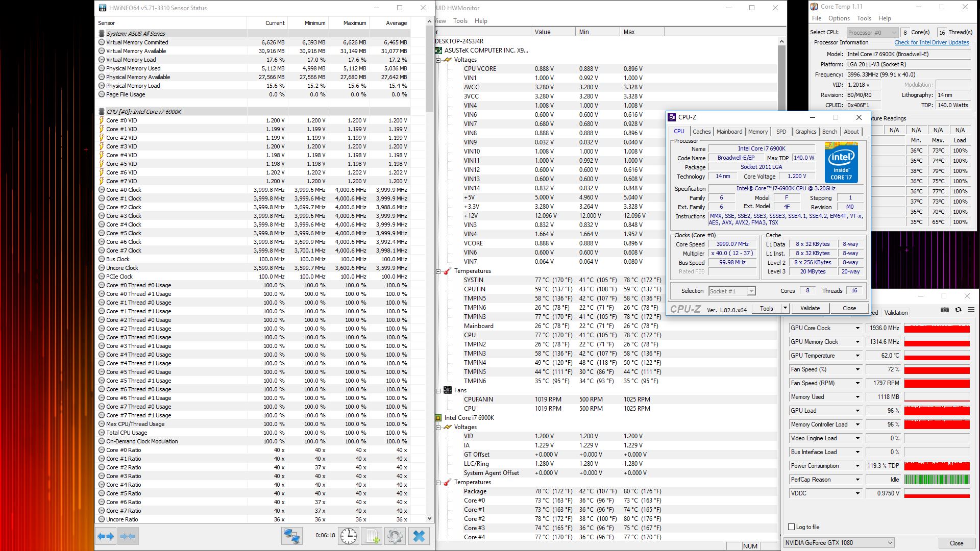Click the GPU-Z screenshot camera icon
The image size is (980, 551).
coord(945,310)
